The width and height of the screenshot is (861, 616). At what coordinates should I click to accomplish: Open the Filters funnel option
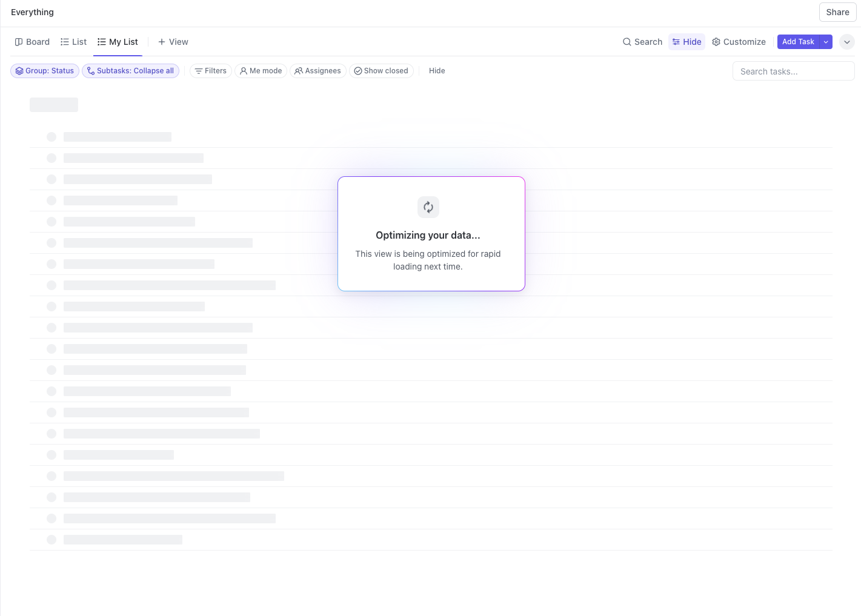pos(211,71)
